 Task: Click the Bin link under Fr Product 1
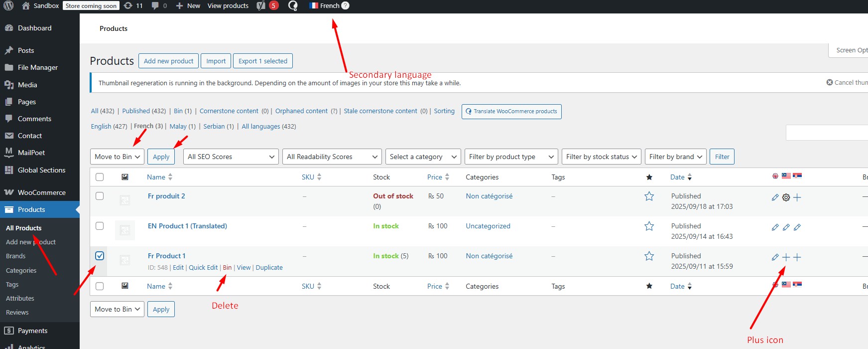pos(227,268)
